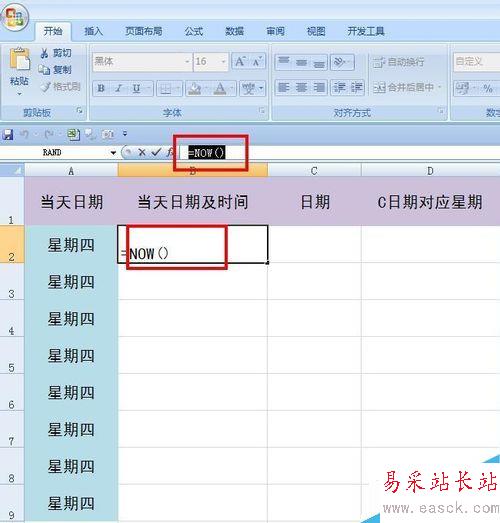Open Name Box dropdown arrow
Screen dimensions: 500x523
[x=113, y=153]
